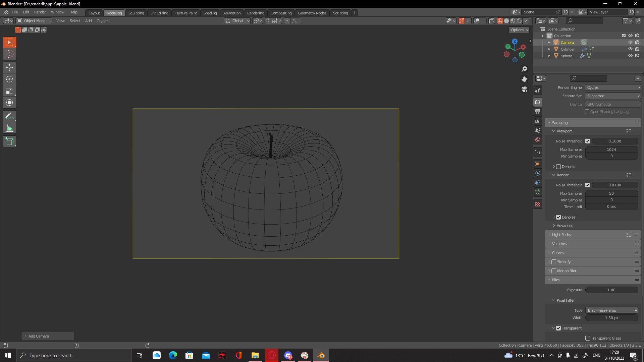Activate the Annotate tool
This screenshot has width=644, height=362.
pos(9,116)
